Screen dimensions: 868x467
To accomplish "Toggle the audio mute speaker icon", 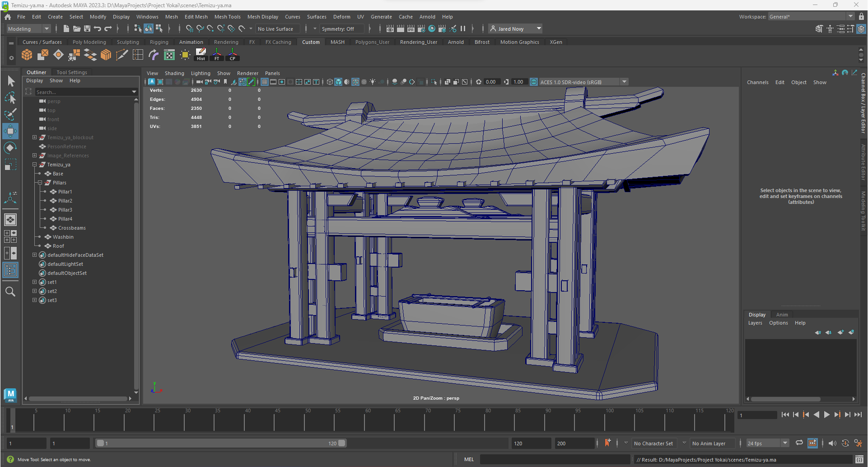I will [832, 443].
